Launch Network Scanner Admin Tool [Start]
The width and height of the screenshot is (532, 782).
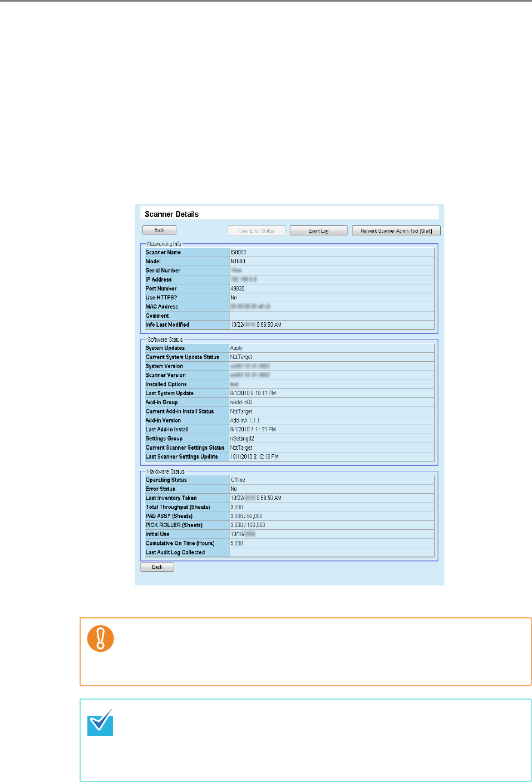pyautogui.click(x=396, y=230)
